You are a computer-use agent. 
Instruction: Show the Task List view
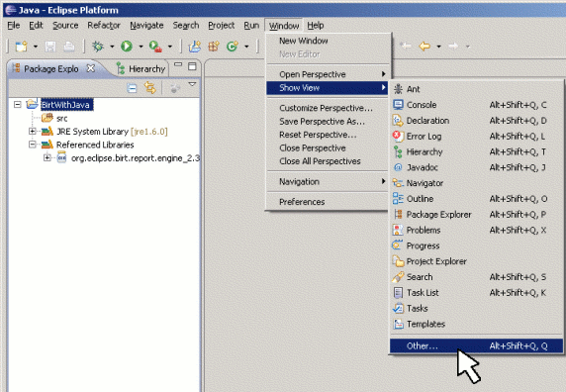[x=476, y=292]
